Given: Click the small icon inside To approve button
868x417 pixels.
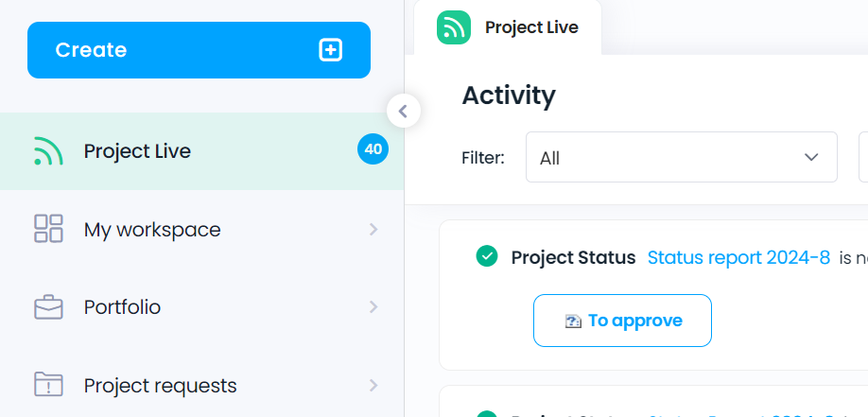Looking at the screenshot, I should coord(573,321).
